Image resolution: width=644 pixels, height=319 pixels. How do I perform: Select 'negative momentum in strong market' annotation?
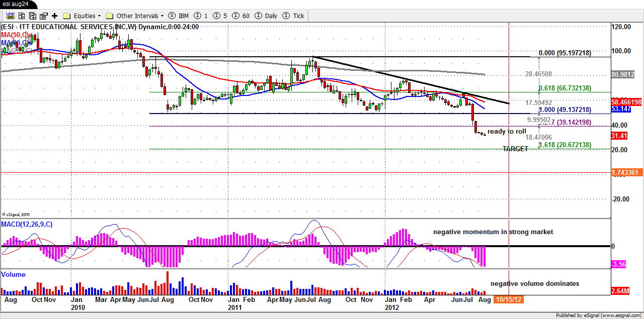pos(493,232)
